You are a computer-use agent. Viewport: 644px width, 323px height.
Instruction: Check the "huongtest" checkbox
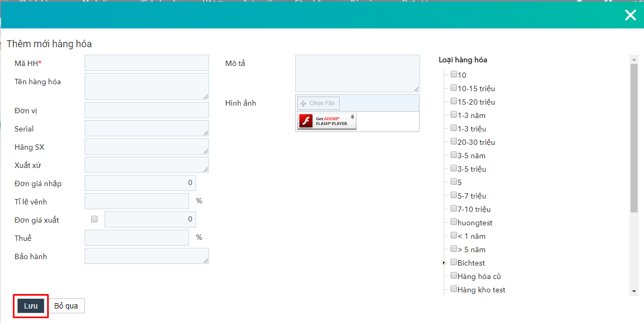454,222
